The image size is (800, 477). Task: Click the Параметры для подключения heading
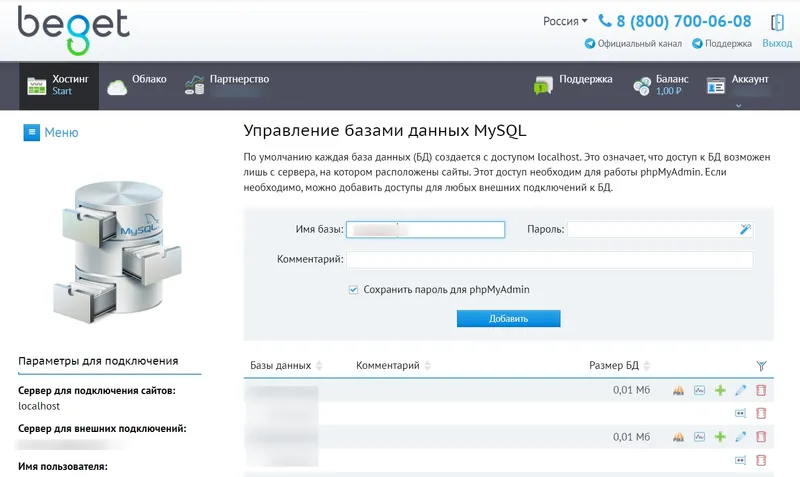pyautogui.click(x=98, y=361)
